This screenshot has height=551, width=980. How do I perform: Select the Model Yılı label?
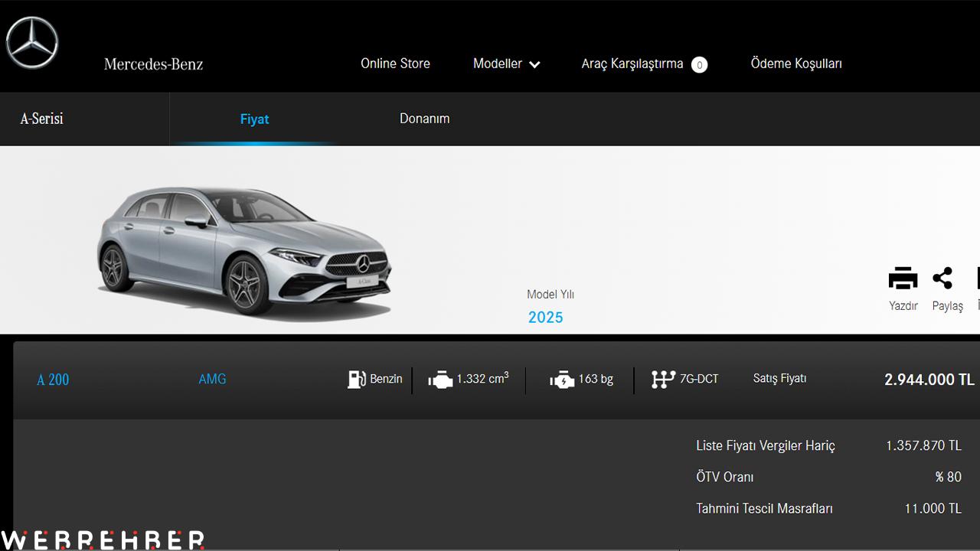[x=550, y=295]
